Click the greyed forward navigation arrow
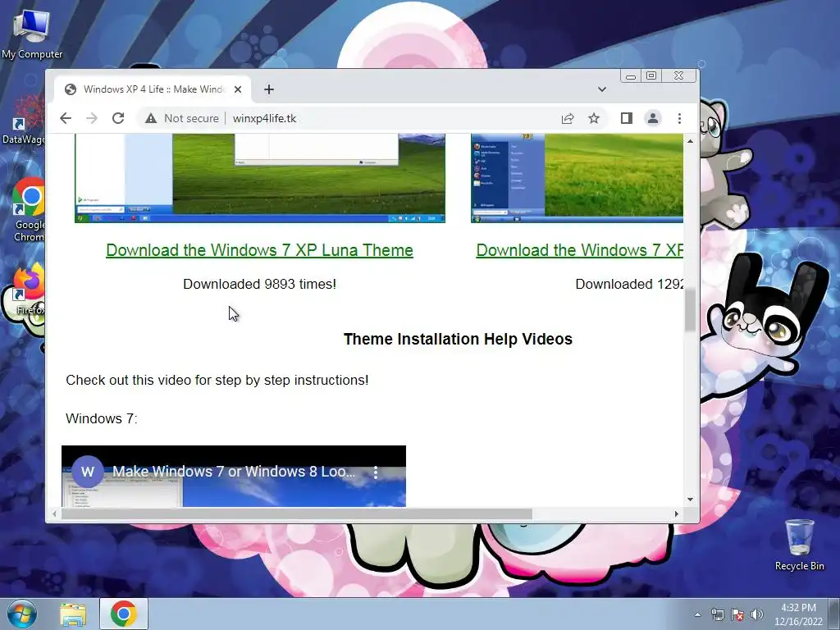Image resolution: width=840 pixels, height=630 pixels. point(92,118)
